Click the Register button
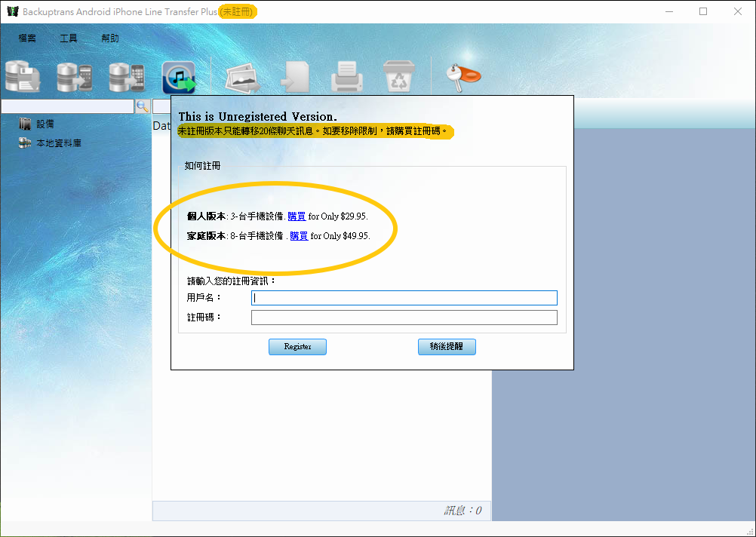The image size is (756, 537). 297,347
